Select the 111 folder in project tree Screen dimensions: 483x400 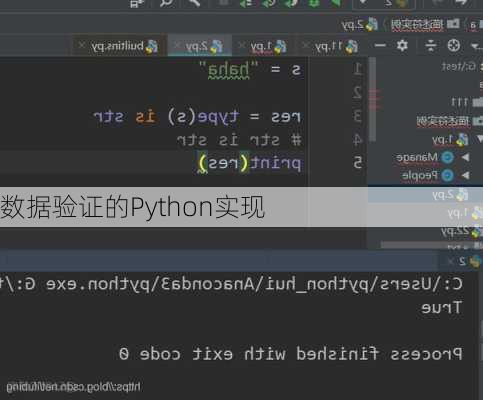467,102
